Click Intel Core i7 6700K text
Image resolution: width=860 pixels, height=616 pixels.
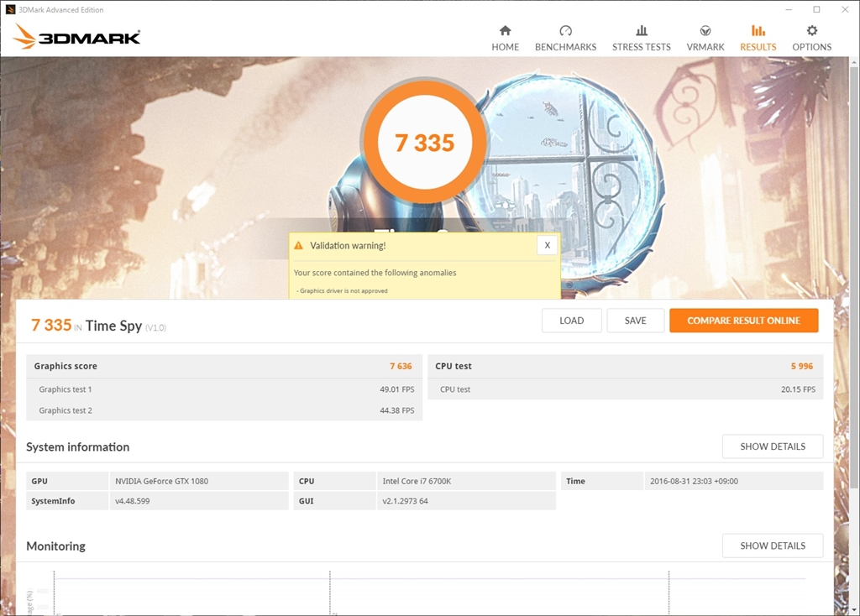click(417, 481)
